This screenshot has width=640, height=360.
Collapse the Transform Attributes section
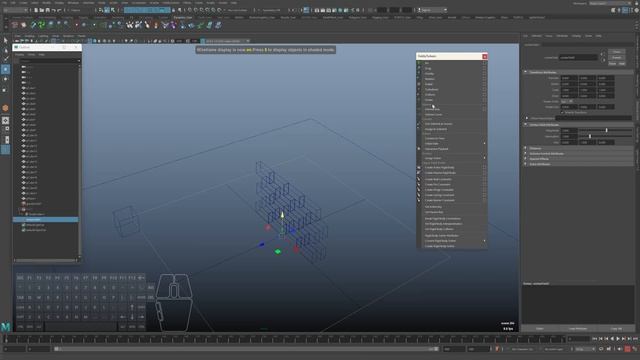tap(526, 72)
